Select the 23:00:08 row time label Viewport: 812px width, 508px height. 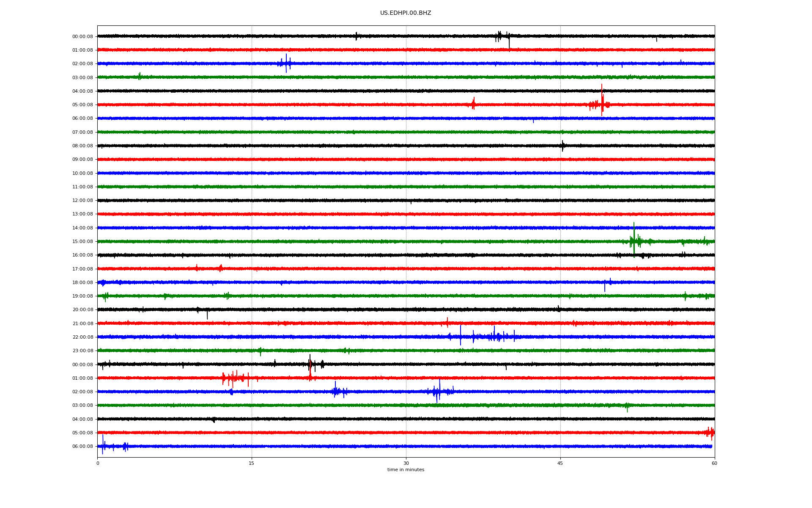click(82, 351)
